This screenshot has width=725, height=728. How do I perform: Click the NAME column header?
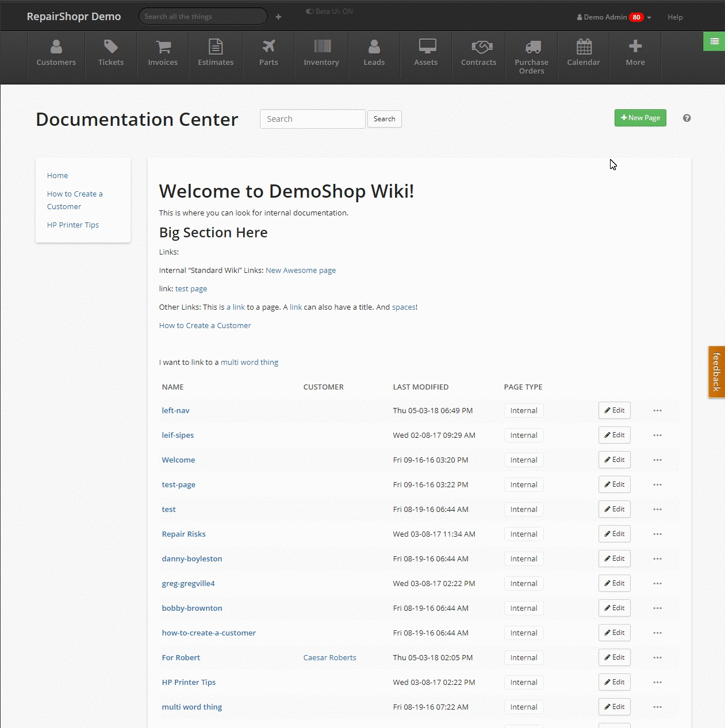click(172, 387)
